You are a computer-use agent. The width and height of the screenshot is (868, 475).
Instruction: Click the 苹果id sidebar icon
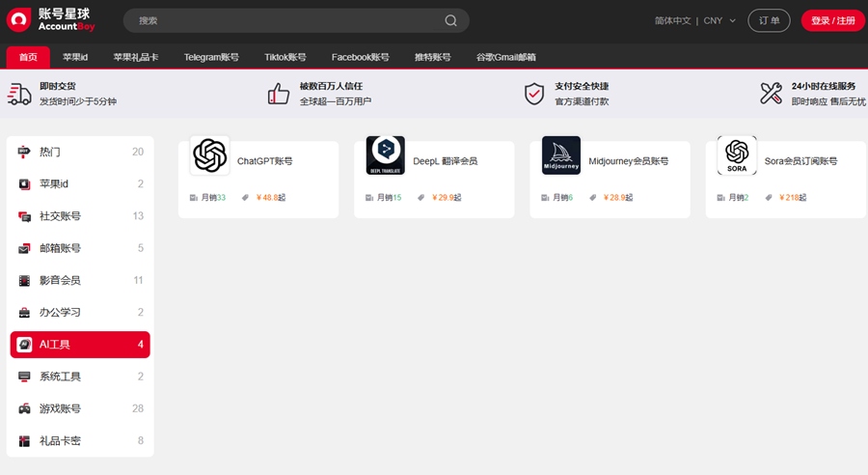tap(24, 184)
